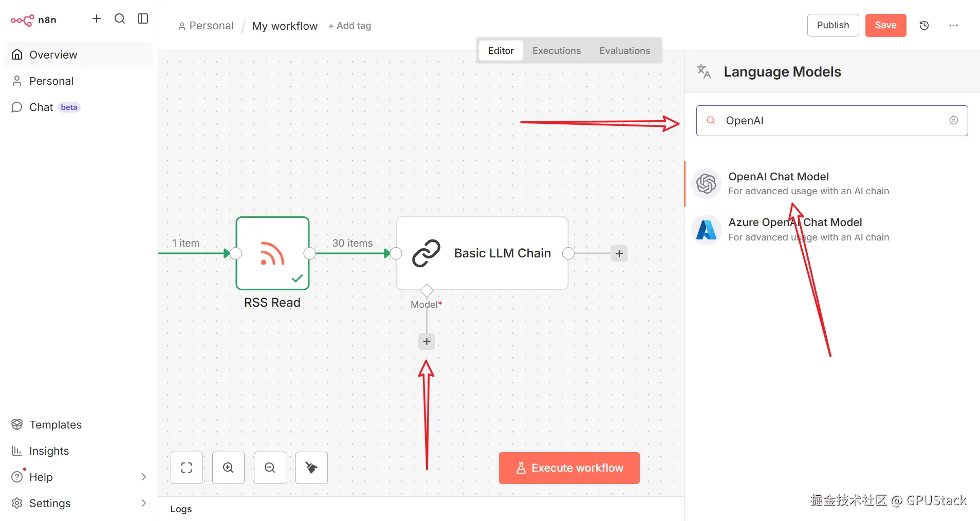Select the Basic LLM Chain node
Screen dimensions: 980x521
click(482, 253)
